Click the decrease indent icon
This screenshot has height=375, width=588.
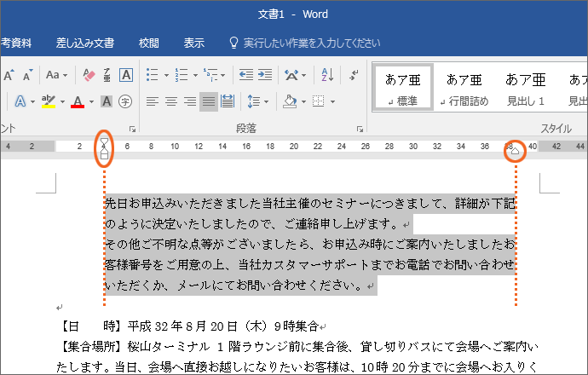245,74
